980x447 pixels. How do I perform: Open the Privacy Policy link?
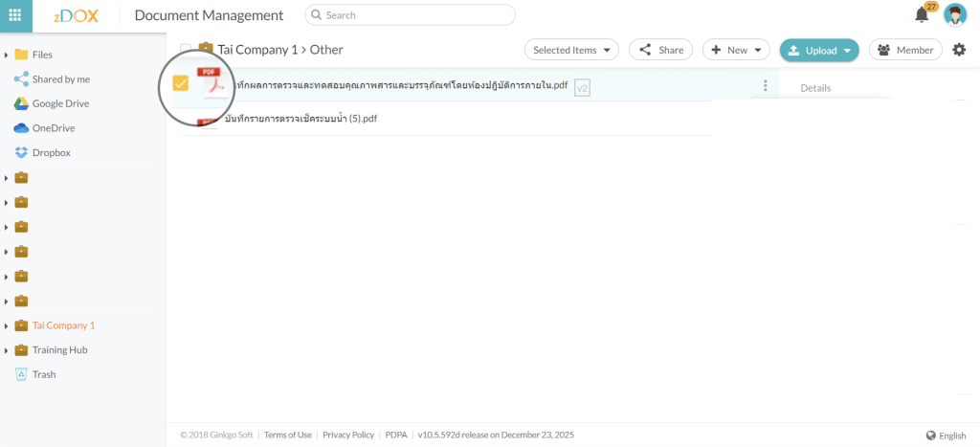coord(348,436)
